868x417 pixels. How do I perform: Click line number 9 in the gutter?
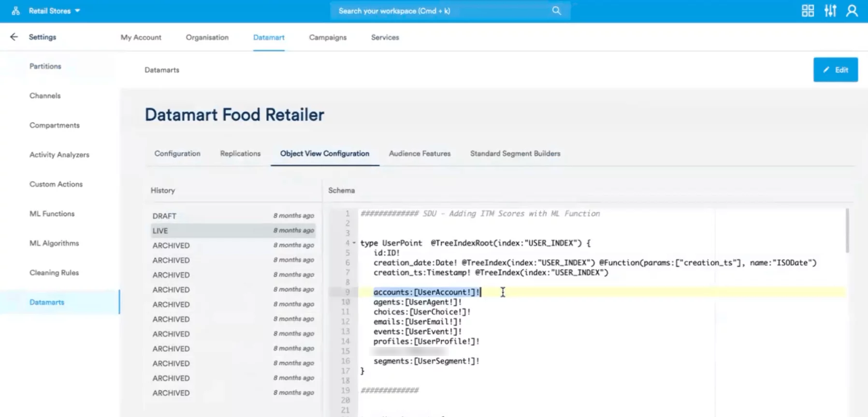pos(347,292)
